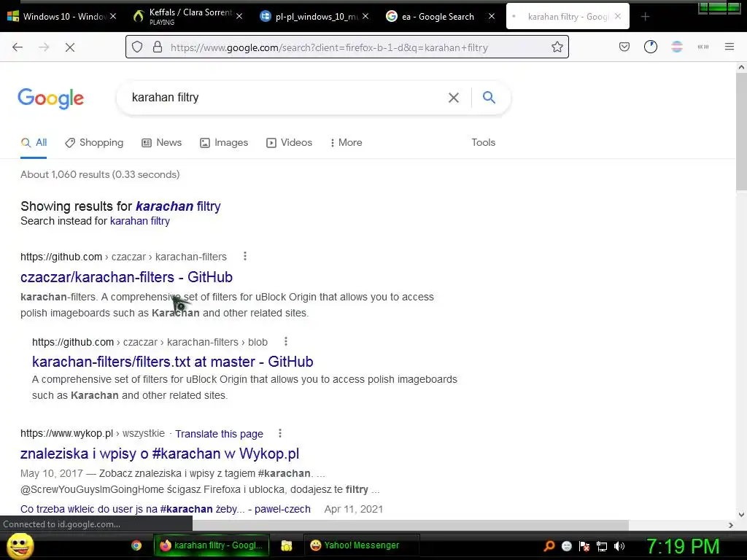Image resolution: width=747 pixels, height=560 pixels.
Task: Open Yahoo! Messenger from the taskbar
Action: pyautogui.click(x=362, y=545)
